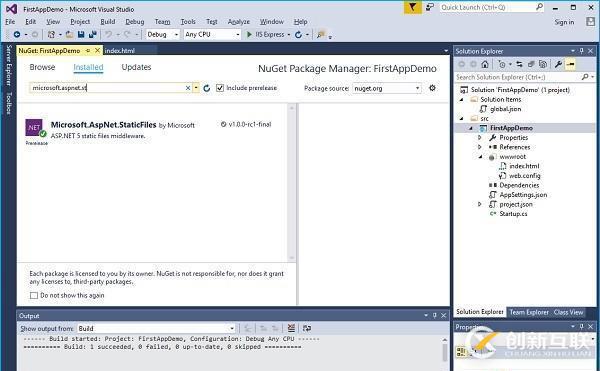600x371 pixels.
Task: Click the Navigate Backward toolbar icon
Action: [17, 34]
